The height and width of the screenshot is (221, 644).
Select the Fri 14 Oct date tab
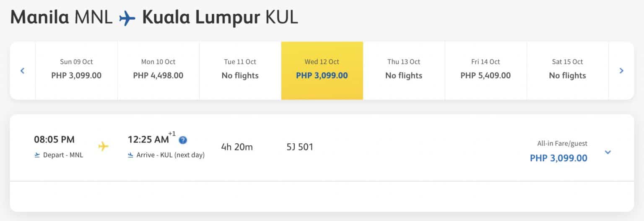tap(486, 71)
